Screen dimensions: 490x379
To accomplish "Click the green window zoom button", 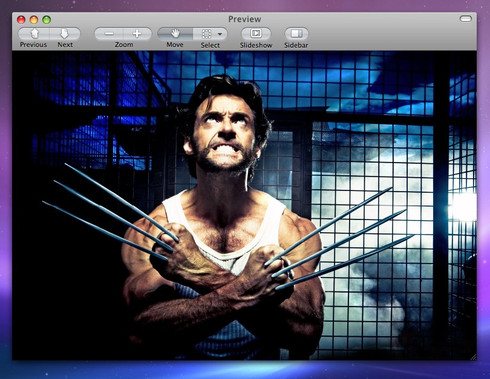I will click(46, 20).
